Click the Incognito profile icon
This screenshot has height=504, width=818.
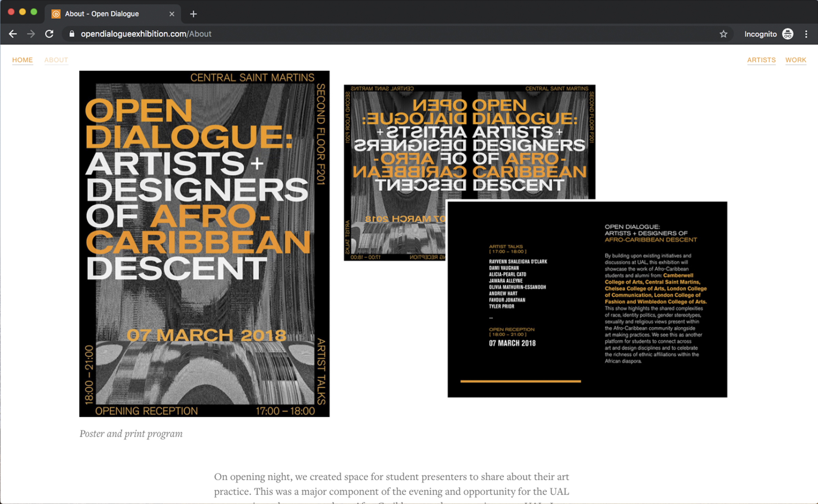(788, 34)
